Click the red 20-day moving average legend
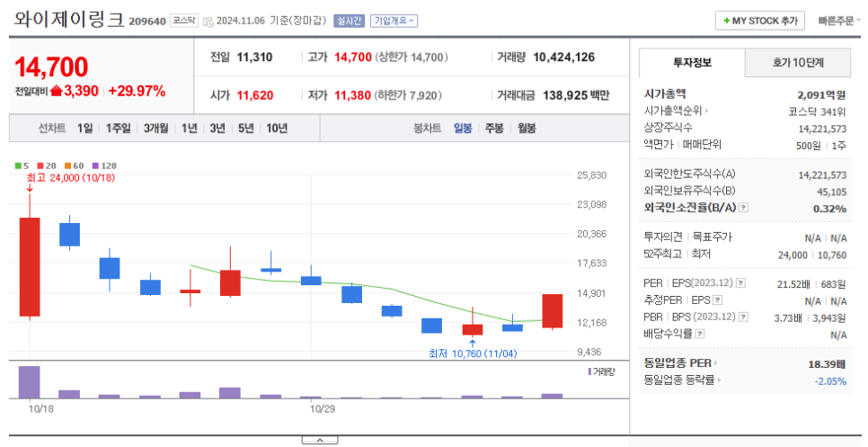Image resolution: width=868 pixels, height=447 pixels. [47, 165]
